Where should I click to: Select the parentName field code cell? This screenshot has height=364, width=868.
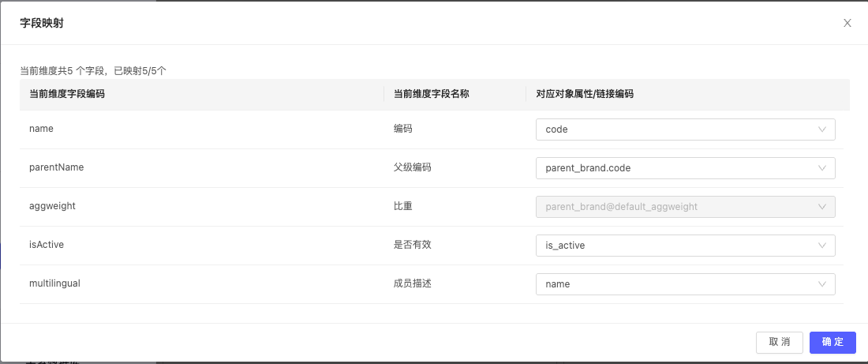pyautogui.click(x=56, y=168)
